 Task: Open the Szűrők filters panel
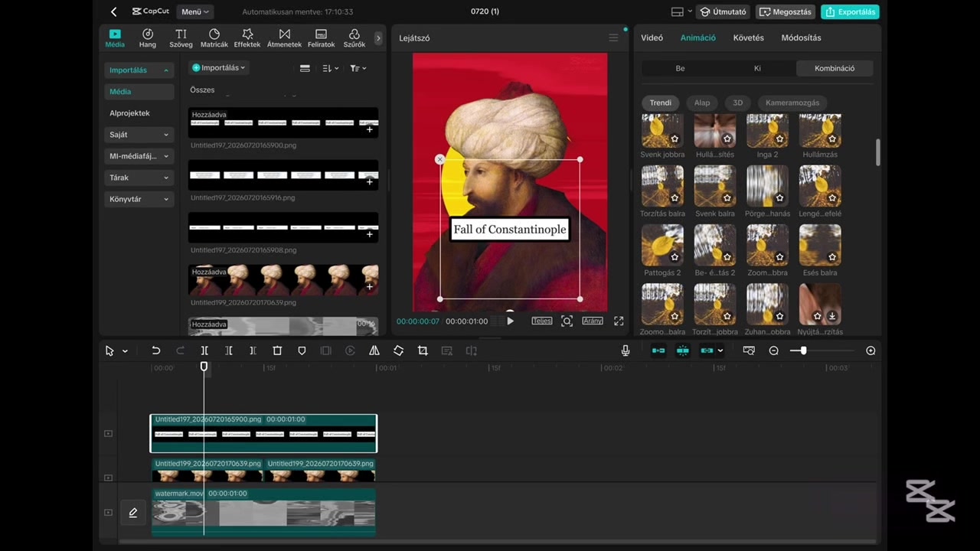[354, 38]
